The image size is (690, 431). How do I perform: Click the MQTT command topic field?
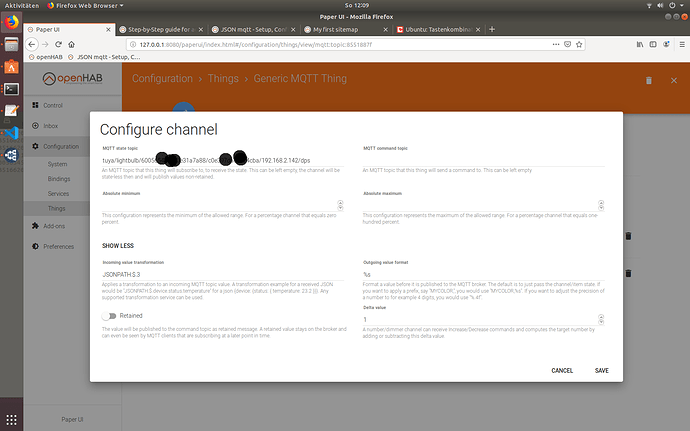(484, 160)
